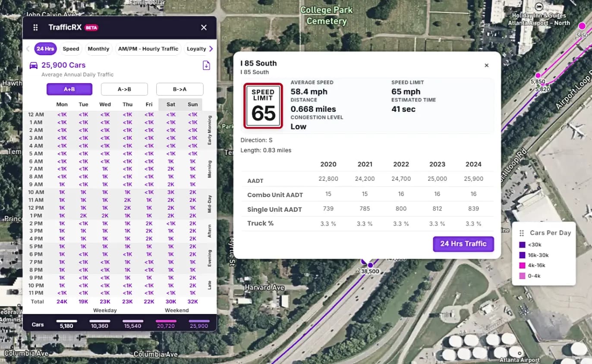Click the download report icon
Viewport: 592px width, 364px height.
tap(206, 66)
